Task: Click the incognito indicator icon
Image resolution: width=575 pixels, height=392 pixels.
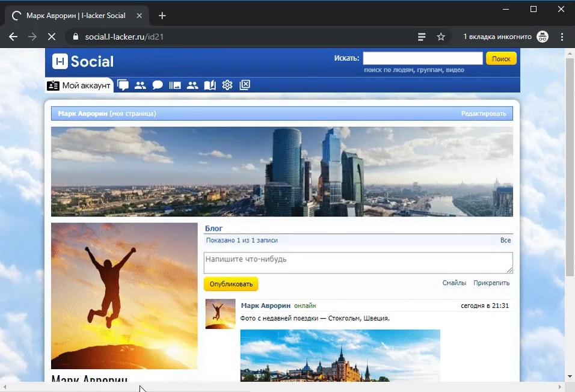Action: click(542, 37)
